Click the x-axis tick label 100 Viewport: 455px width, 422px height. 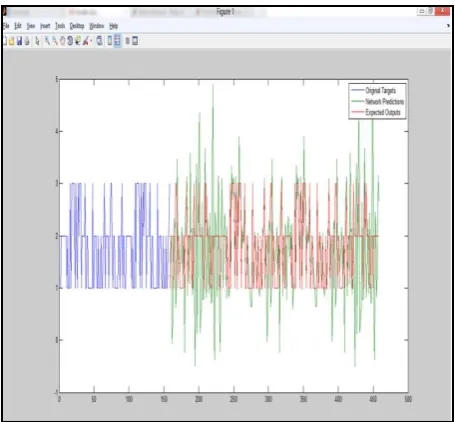[x=129, y=399]
